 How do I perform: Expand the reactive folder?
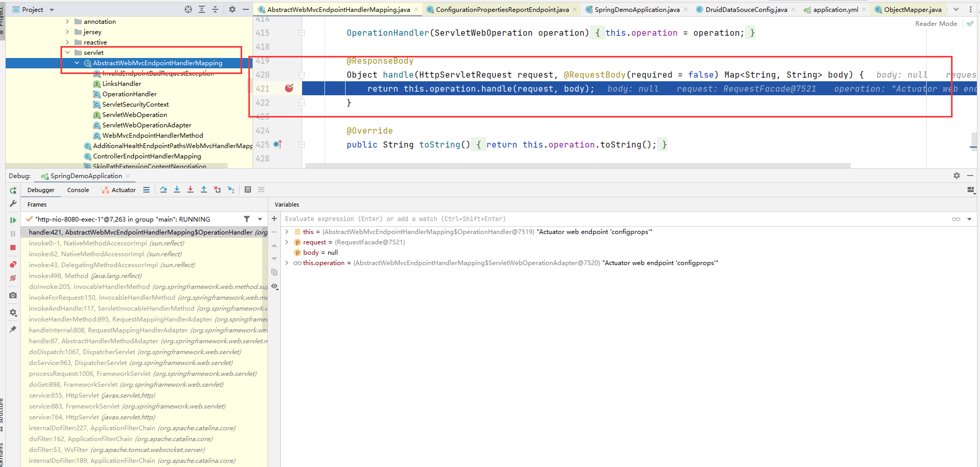(67, 42)
